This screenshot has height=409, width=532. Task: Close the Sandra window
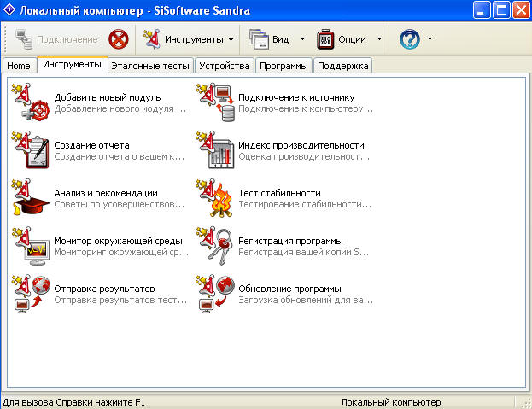522,10
